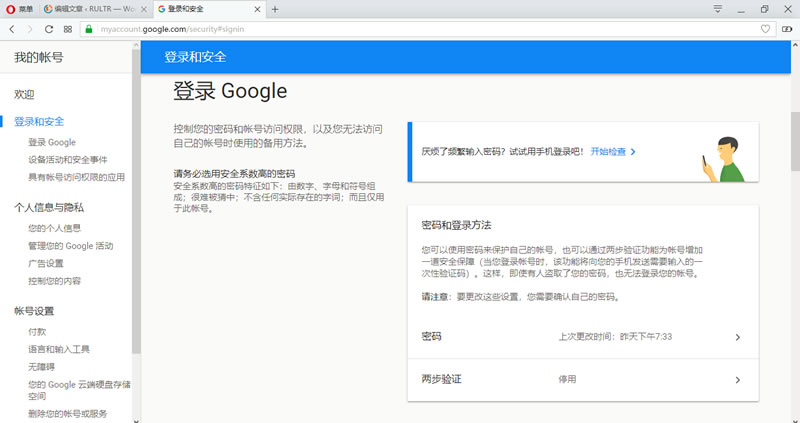Click the address bar URL field

coord(426,29)
